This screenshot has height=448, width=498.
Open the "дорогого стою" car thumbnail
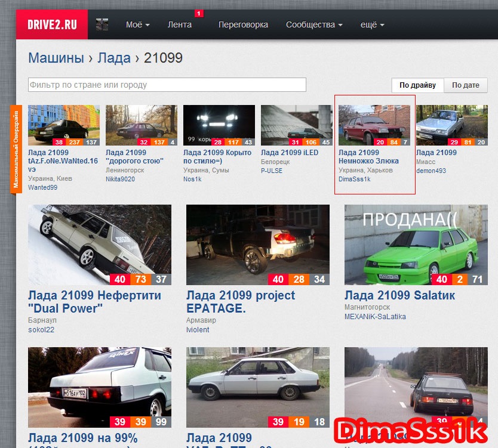click(x=142, y=125)
